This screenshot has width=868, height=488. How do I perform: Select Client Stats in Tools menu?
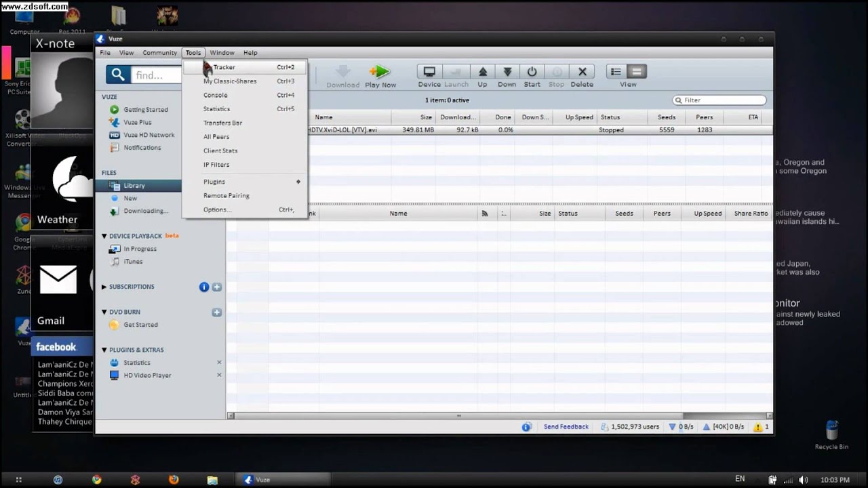tap(245, 150)
